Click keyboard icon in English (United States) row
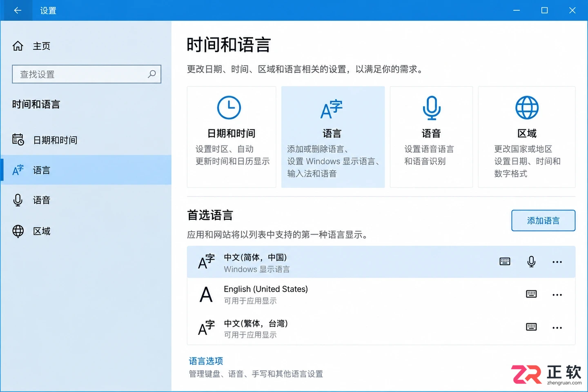Viewport: 588px width, 392px height. click(531, 294)
